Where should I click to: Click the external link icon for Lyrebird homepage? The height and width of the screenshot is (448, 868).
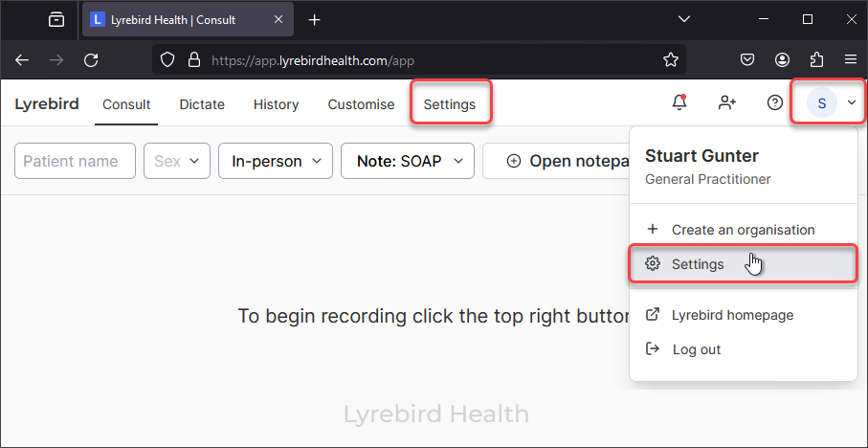(x=654, y=315)
